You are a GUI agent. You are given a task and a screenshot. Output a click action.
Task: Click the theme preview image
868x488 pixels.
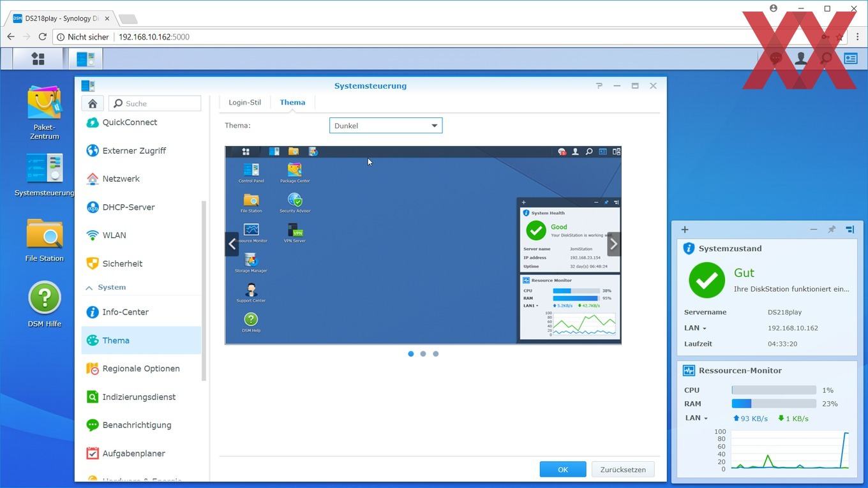click(423, 245)
